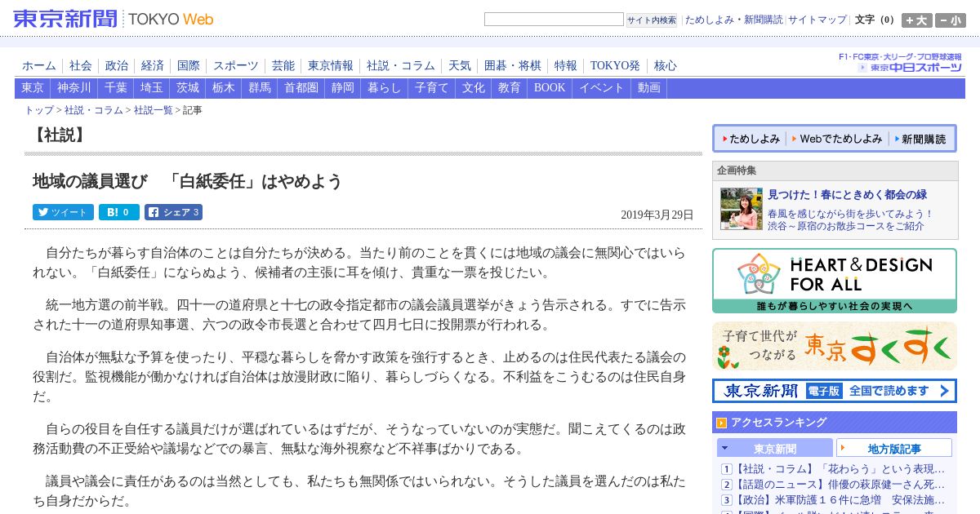Open 見つけた！春にときめく都会の緑 headline link
Viewport: 980px width, 514px height.
pos(847,194)
